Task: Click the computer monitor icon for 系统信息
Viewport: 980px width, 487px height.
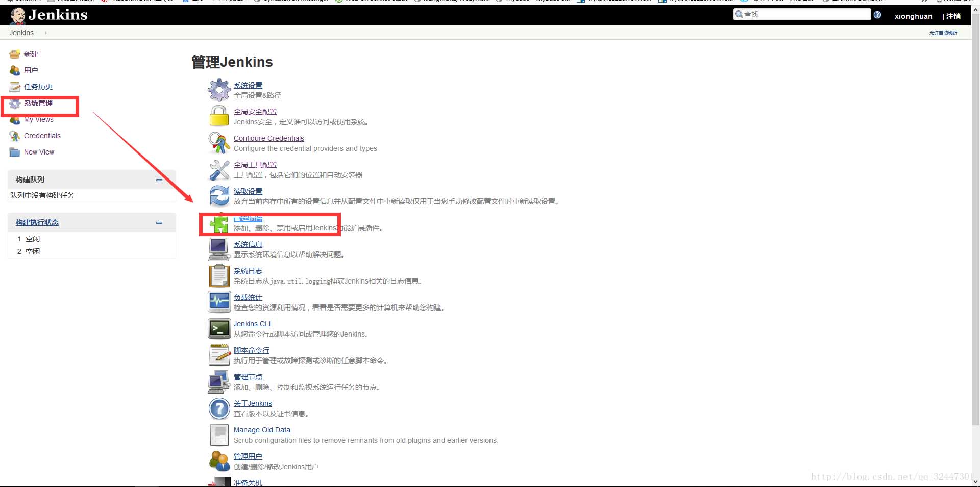Action: point(219,249)
